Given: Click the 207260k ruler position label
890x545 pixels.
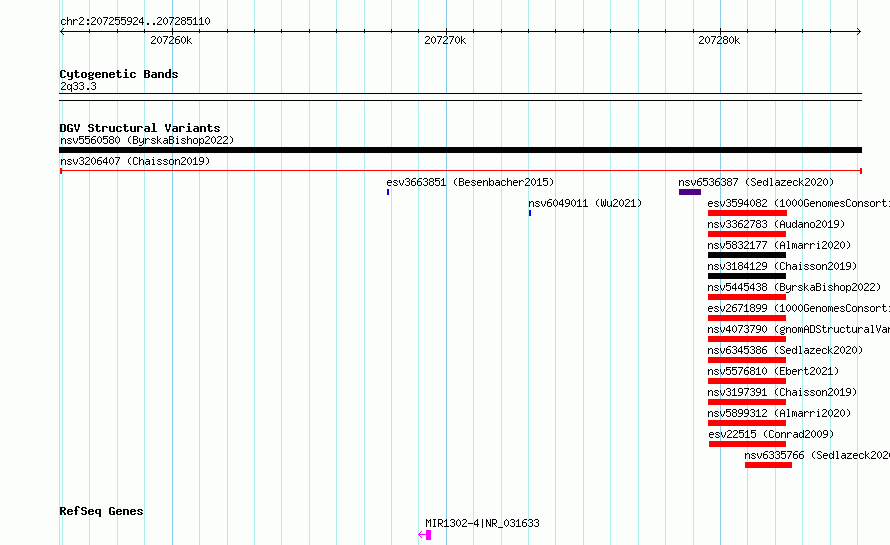Looking at the screenshot, I should [x=171, y=40].
